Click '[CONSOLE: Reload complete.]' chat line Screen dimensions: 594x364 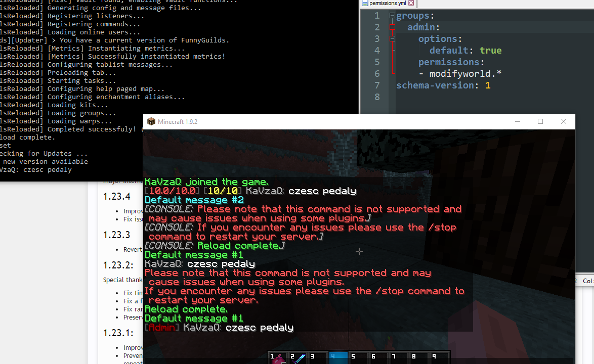click(215, 246)
